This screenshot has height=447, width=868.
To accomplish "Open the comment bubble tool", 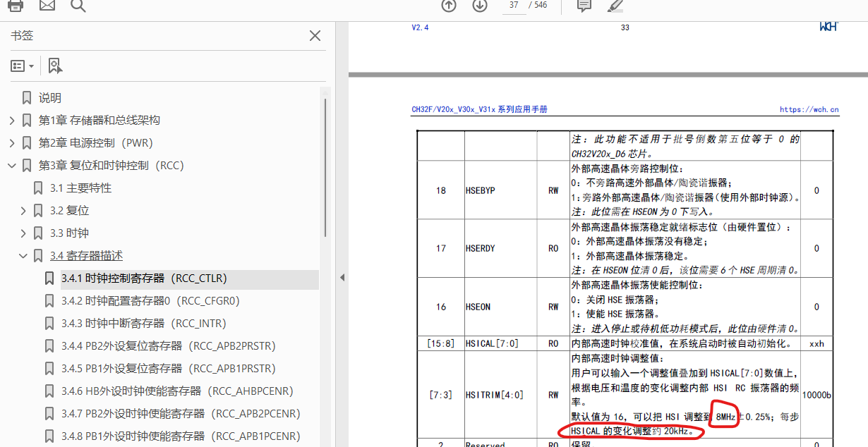I will point(584,6).
